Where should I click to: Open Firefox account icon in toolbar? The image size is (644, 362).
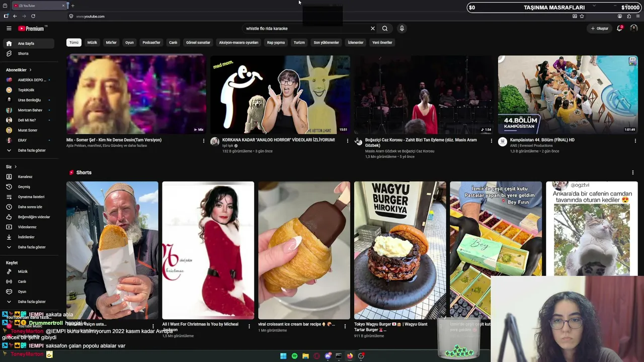620,16
